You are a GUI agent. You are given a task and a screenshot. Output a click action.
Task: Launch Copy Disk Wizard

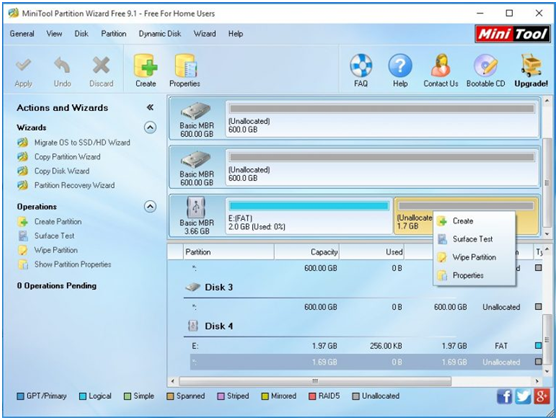[x=62, y=171]
